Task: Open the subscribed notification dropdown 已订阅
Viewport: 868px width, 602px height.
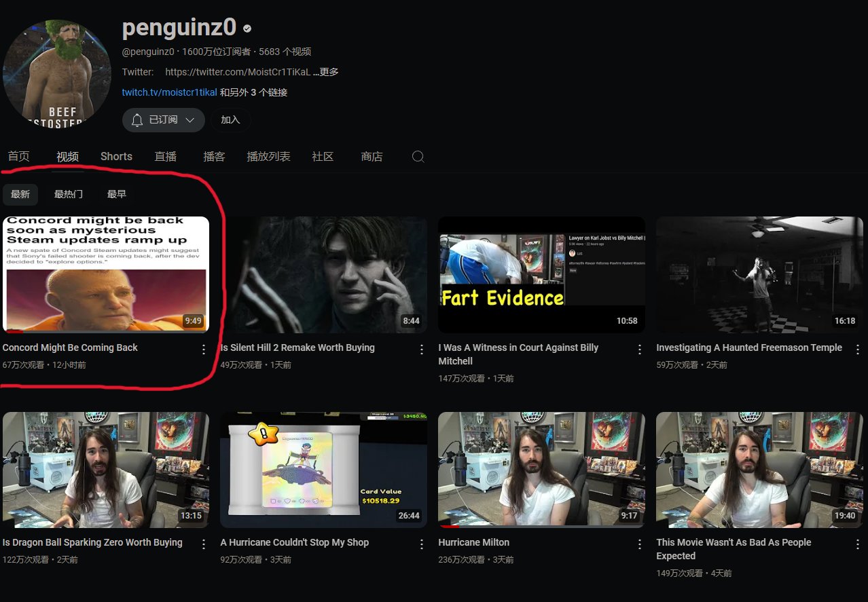Action: 164,119
